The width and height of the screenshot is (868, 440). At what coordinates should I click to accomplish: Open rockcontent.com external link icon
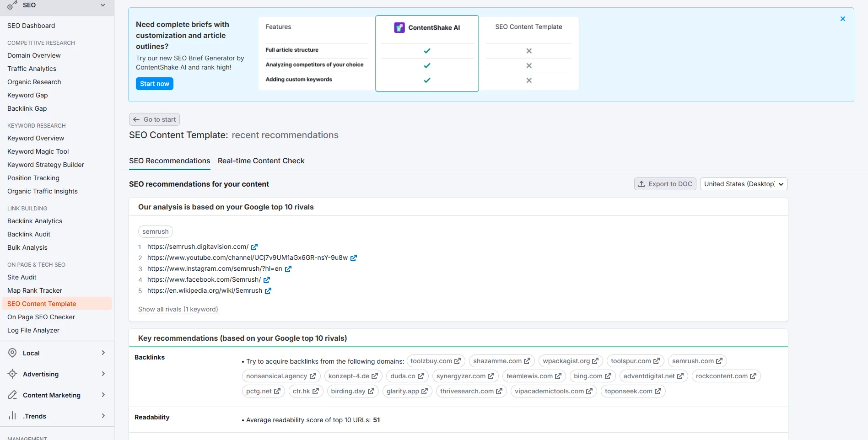click(753, 376)
